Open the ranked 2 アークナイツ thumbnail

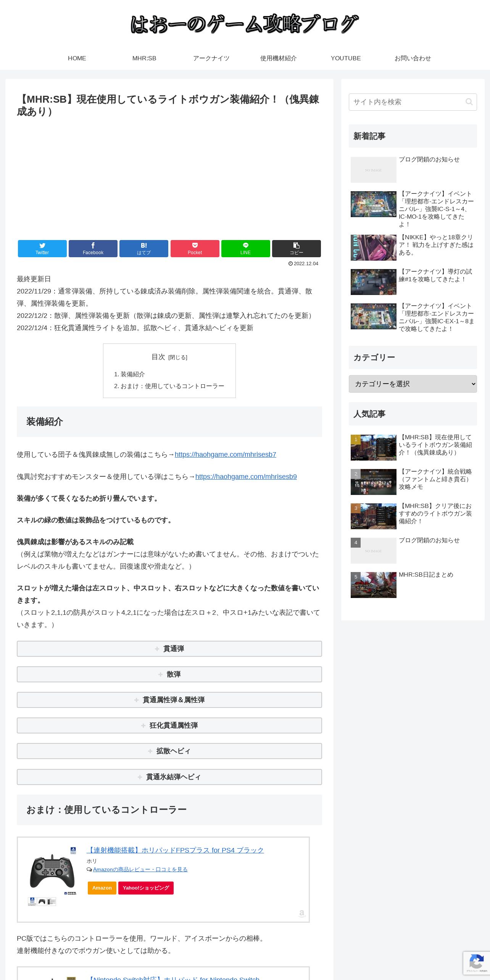[x=374, y=482]
